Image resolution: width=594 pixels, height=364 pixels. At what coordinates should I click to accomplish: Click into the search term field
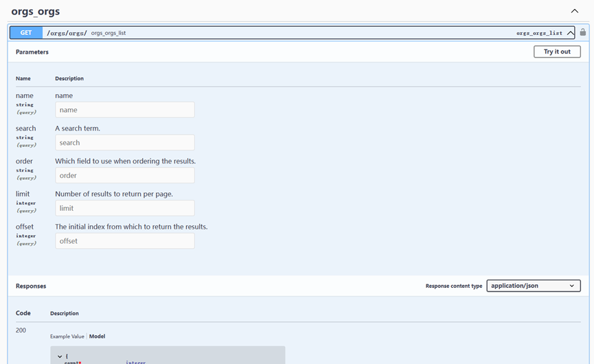pyautogui.click(x=124, y=143)
